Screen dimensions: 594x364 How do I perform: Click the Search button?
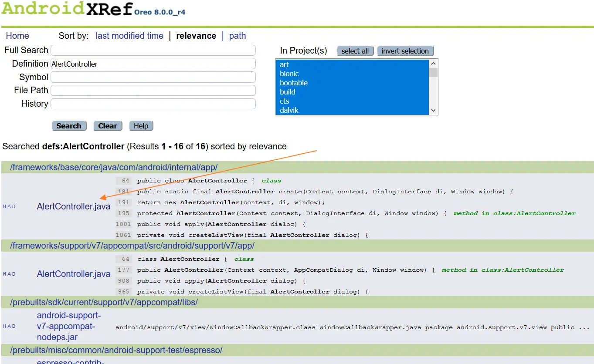click(69, 126)
